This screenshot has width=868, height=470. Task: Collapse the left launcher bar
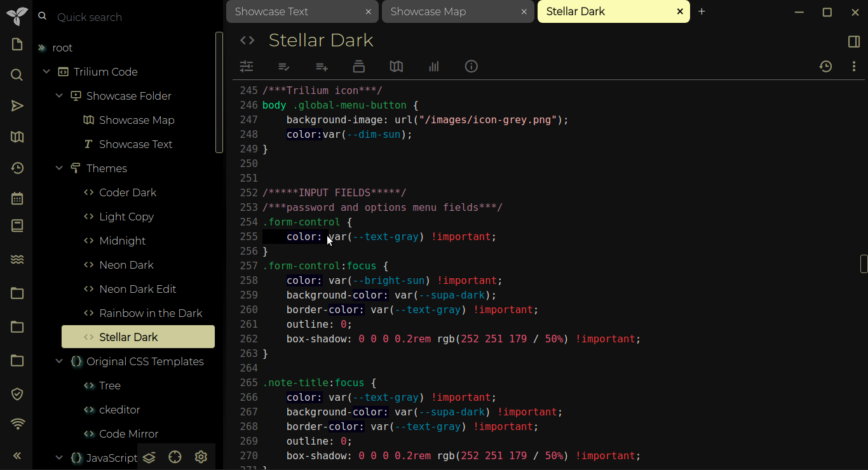pyautogui.click(x=17, y=455)
